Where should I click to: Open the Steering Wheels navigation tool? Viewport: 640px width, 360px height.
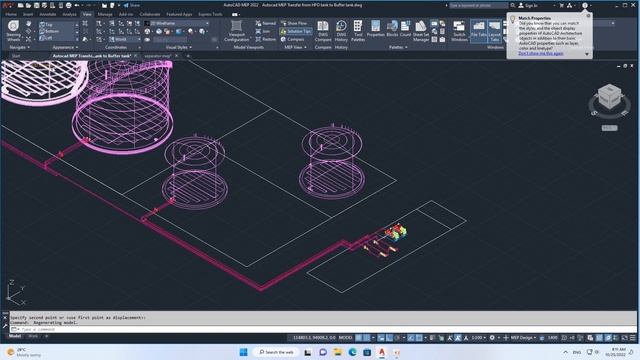[13, 31]
